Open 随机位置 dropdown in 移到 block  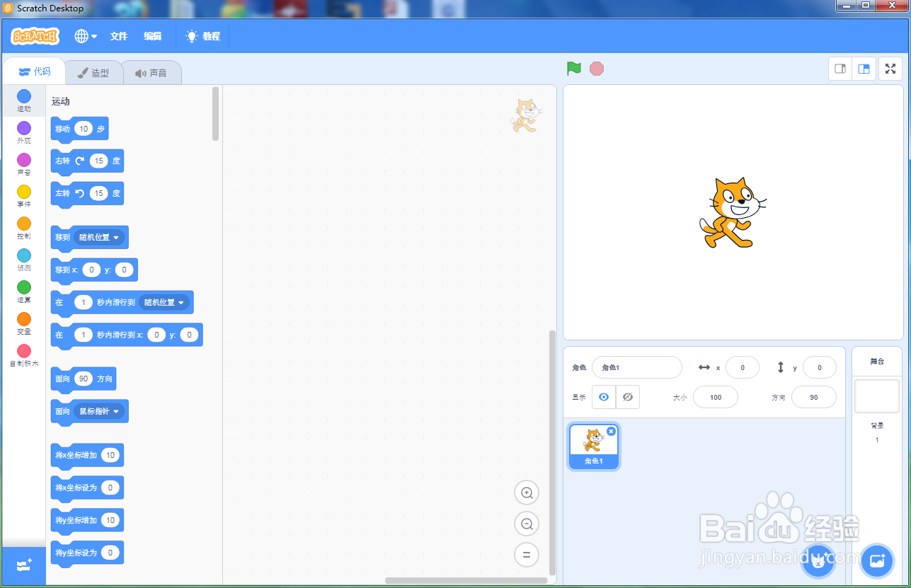click(99, 237)
